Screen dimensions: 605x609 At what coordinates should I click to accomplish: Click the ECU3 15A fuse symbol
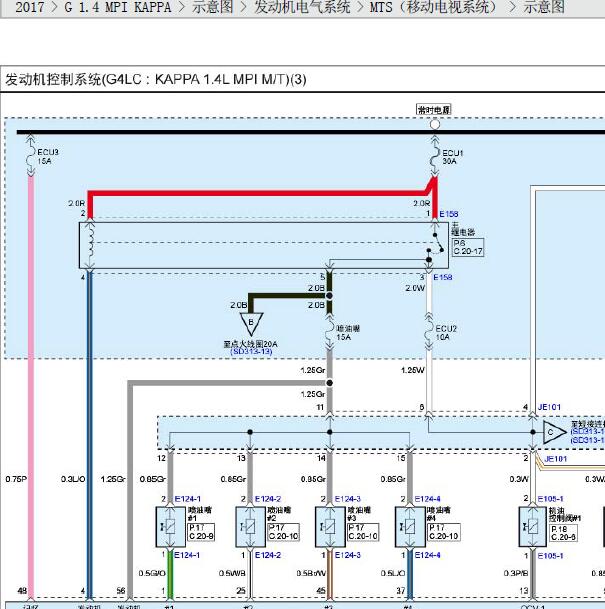(30, 156)
